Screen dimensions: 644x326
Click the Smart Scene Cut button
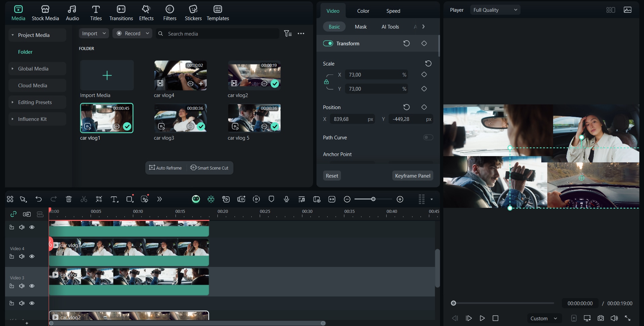point(209,168)
